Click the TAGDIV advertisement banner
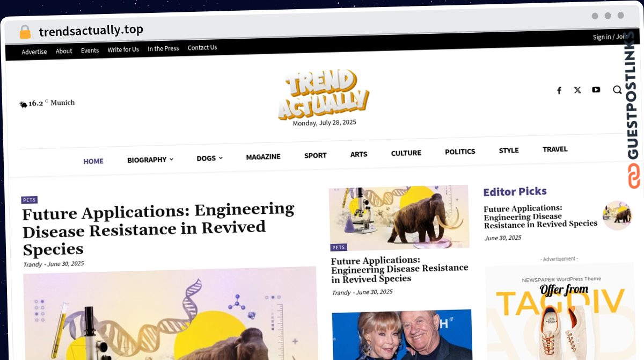This screenshot has width=644, height=360. (559, 312)
